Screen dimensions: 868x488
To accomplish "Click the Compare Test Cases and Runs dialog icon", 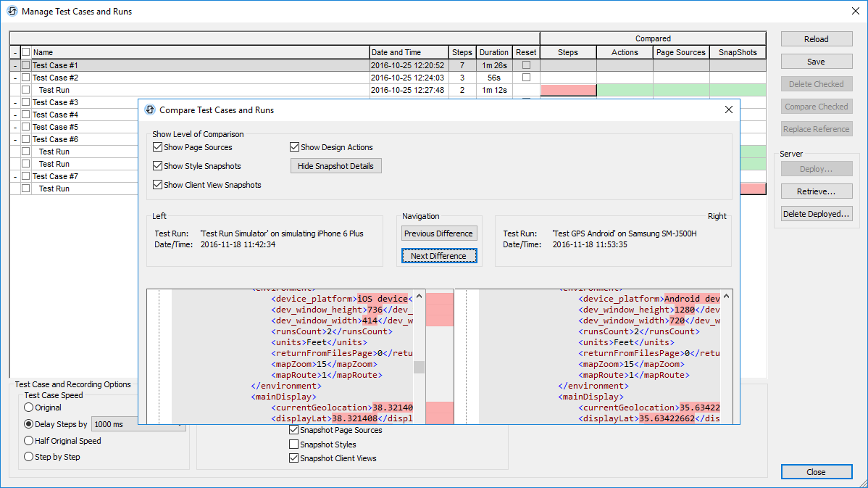I will pos(150,109).
